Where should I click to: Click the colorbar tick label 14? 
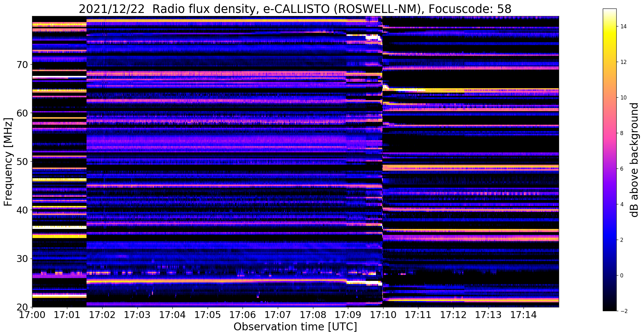[x=623, y=26]
